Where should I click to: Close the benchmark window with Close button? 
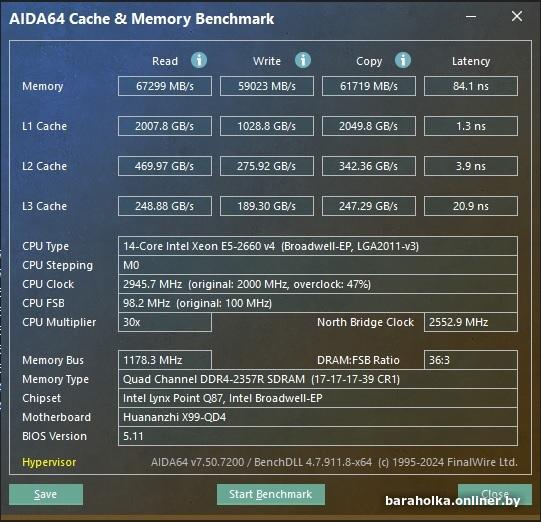[495, 494]
